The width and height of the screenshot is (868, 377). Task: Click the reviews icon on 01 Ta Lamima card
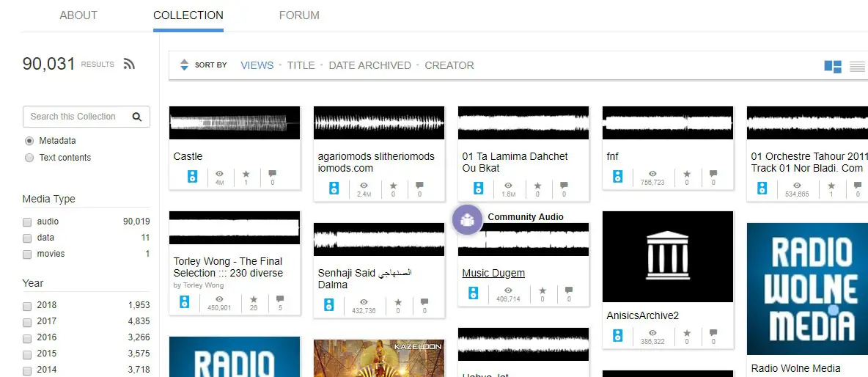(564, 186)
